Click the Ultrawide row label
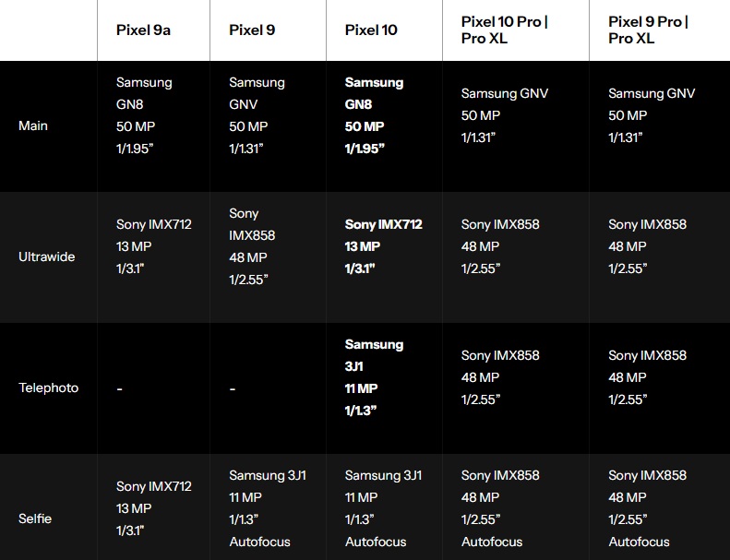Image resolution: width=730 pixels, height=560 pixels. [47, 256]
